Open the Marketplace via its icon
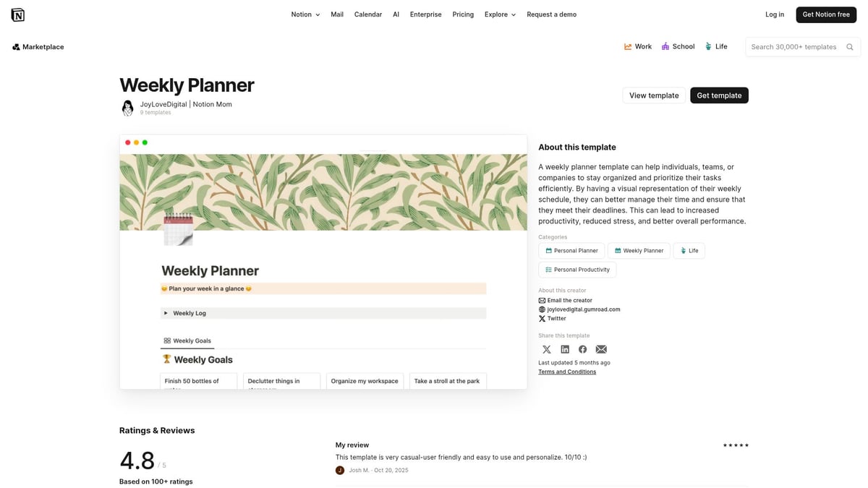Image resolution: width=868 pixels, height=488 pixels. [15, 46]
